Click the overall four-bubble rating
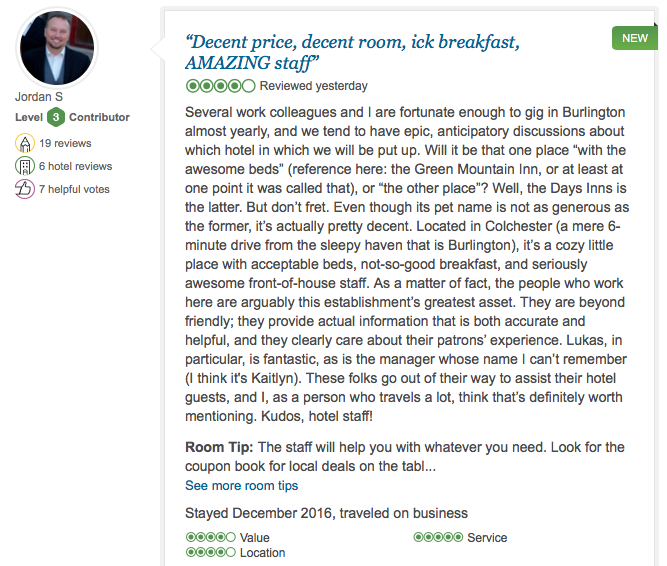 pyautogui.click(x=220, y=86)
